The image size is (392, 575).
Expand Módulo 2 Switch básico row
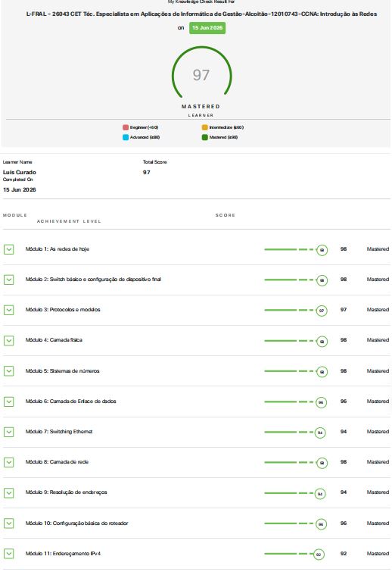[x=9, y=280]
